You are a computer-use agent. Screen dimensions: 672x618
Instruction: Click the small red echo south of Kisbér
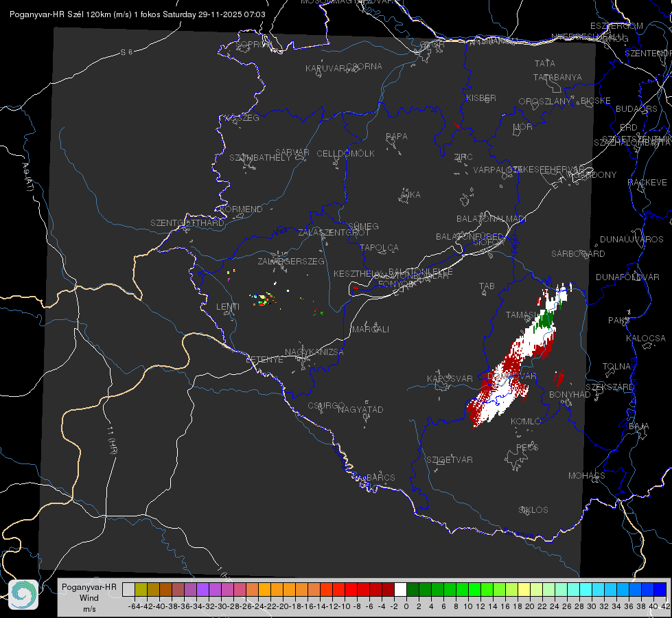point(457,126)
